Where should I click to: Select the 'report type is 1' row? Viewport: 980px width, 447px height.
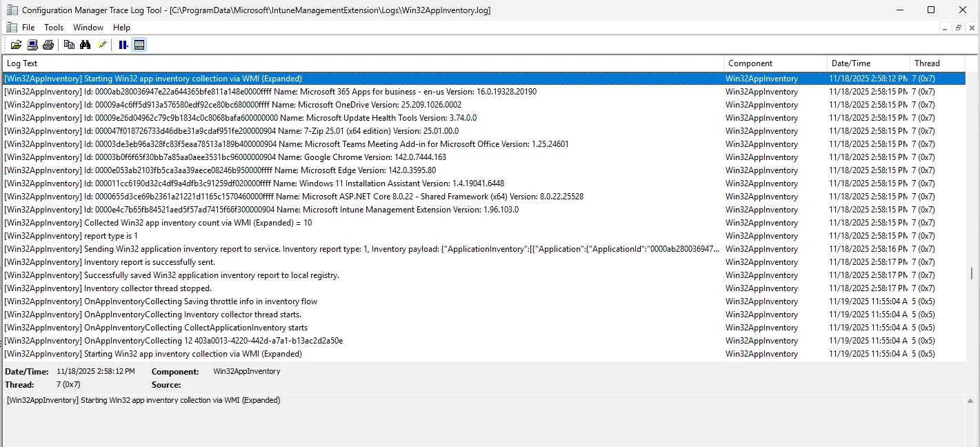483,236
